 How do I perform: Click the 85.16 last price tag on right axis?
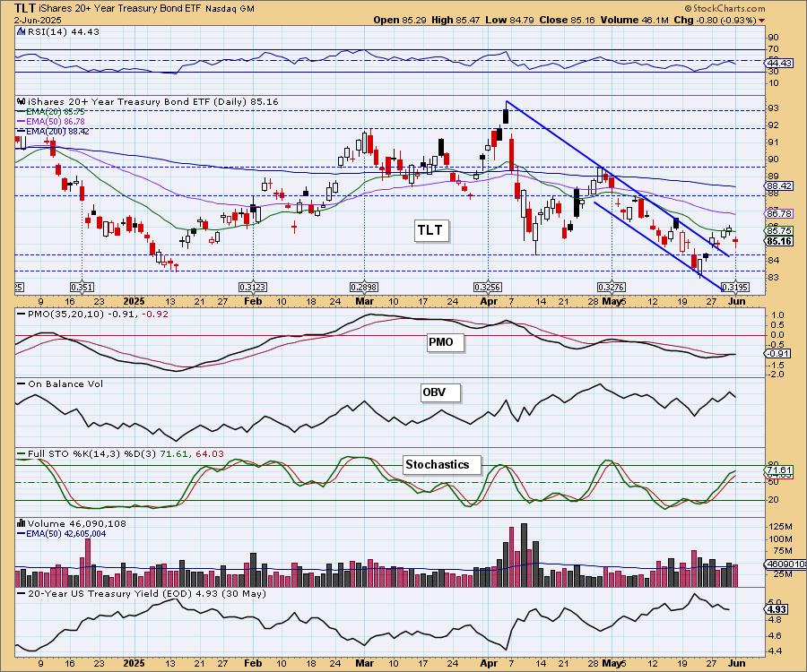779,241
